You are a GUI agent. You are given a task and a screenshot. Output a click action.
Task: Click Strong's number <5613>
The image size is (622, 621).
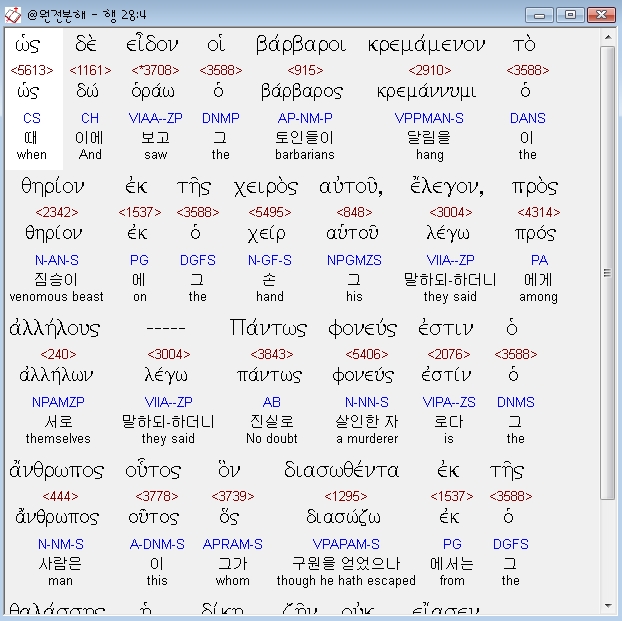coord(32,71)
